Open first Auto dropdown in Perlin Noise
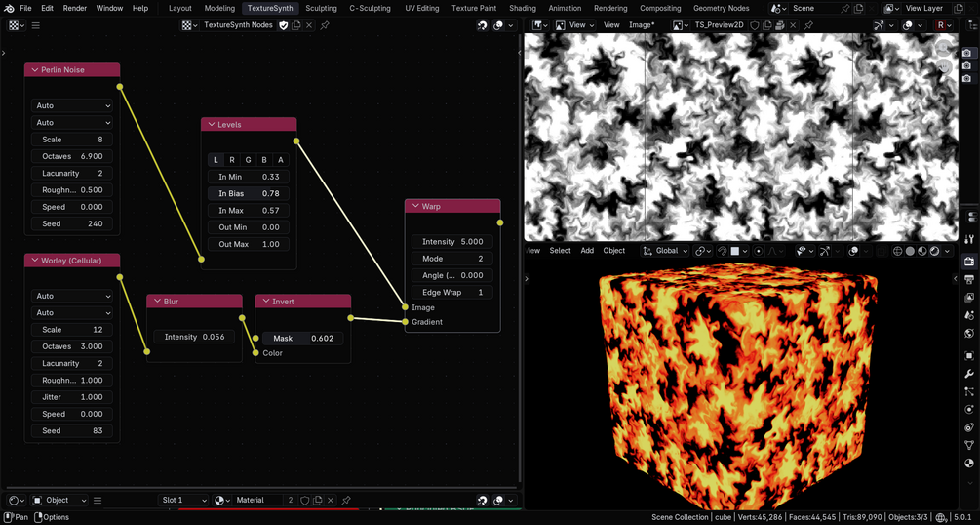The height and width of the screenshot is (525, 980). point(72,105)
